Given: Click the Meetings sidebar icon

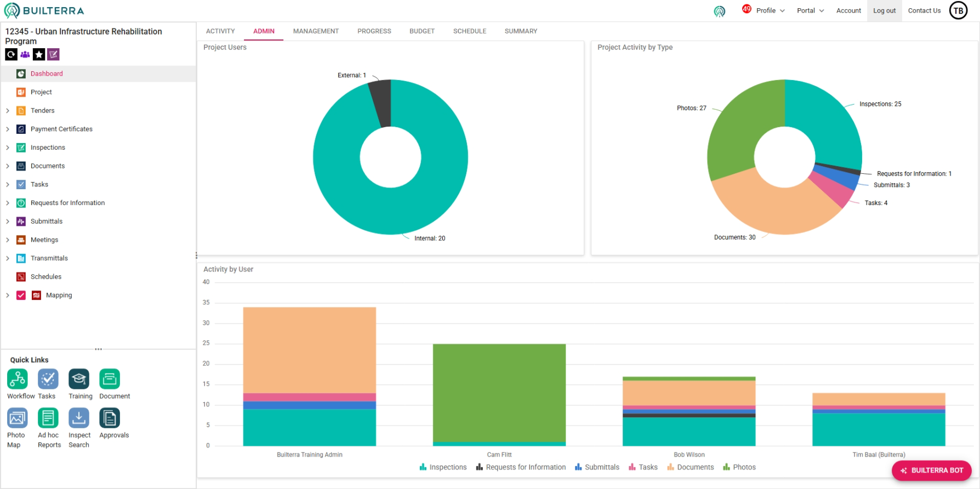Looking at the screenshot, I should click(x=21, y=240).
